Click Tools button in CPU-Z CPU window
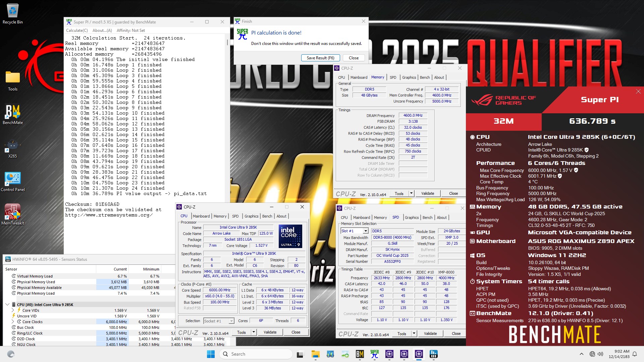The image size is (644, 362). [x=241, y=332]
